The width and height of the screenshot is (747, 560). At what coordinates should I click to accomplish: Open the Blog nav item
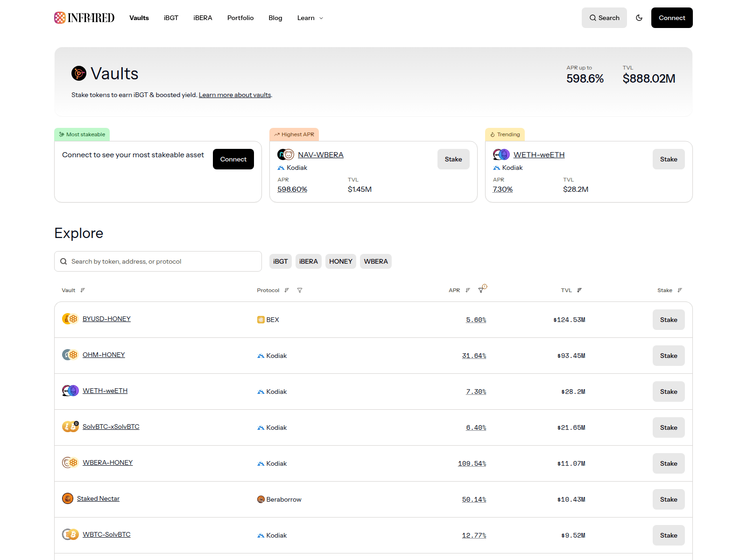pos(275,18)
